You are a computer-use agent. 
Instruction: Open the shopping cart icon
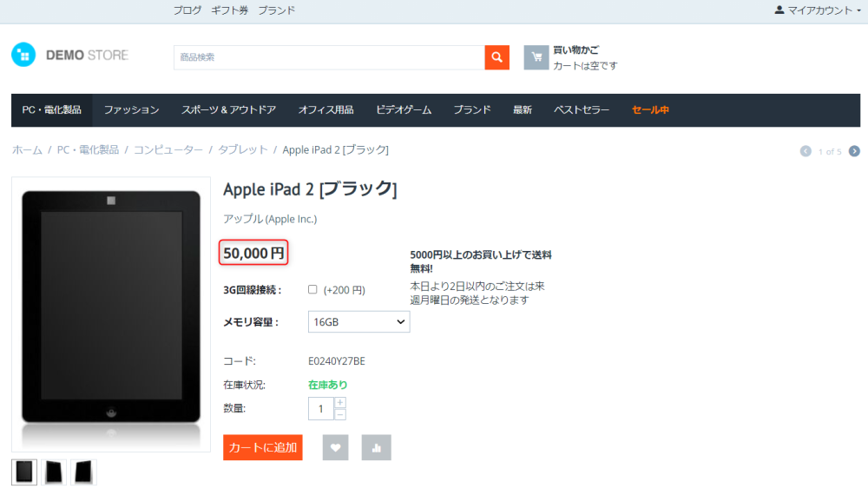pos(536,57)
